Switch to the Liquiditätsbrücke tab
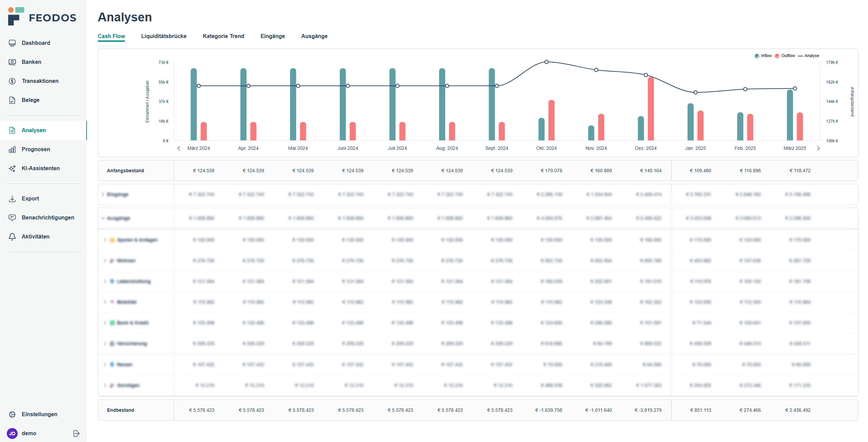Image resolution: width=868 pixels, height=442 pixels. point(164,36)
